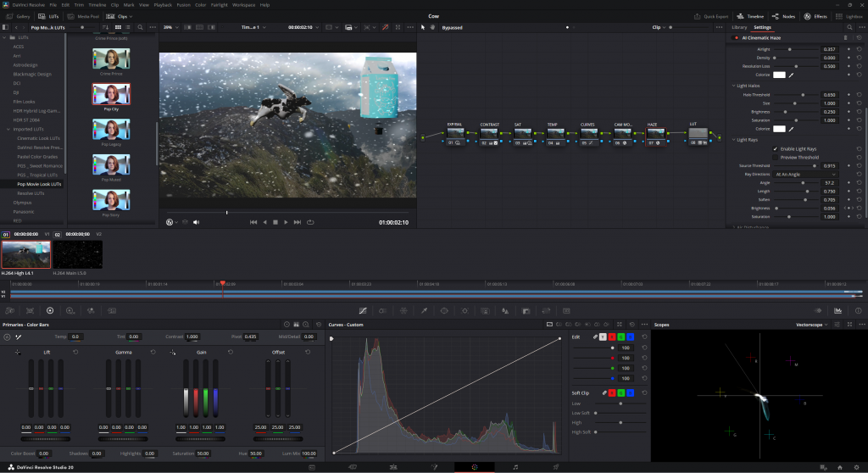Viewport: 868px width, 473px height.
Task: Open the Qualifier eyedropper palette
Action: tap(424, 311)
